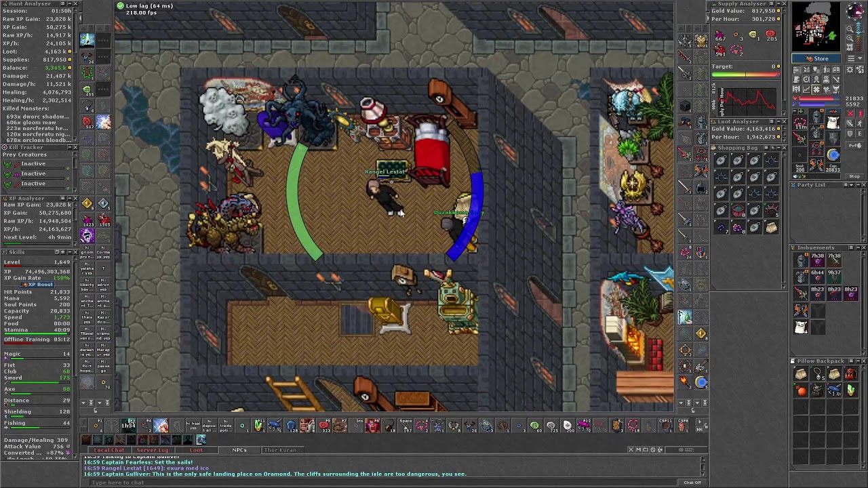This screenshot has height=488, width=868.
Task: Toggle the red X offensive stance button
Action: 850,113
